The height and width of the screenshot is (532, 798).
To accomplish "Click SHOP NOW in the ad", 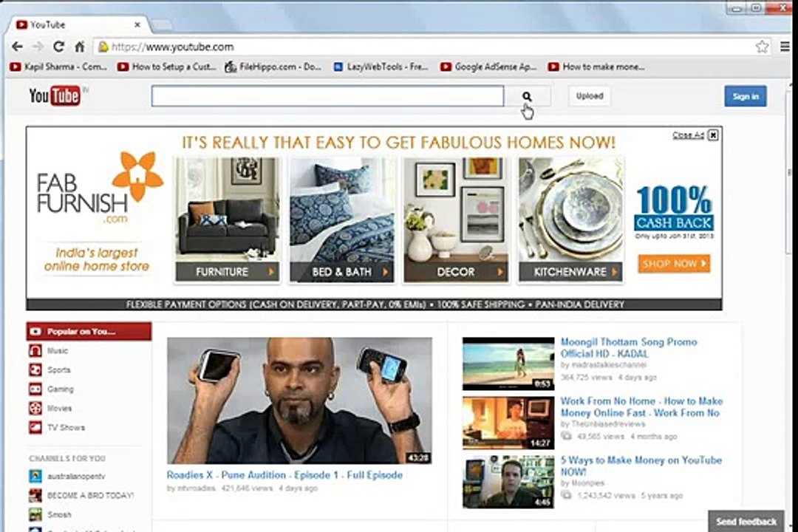I will click(674, 264).
